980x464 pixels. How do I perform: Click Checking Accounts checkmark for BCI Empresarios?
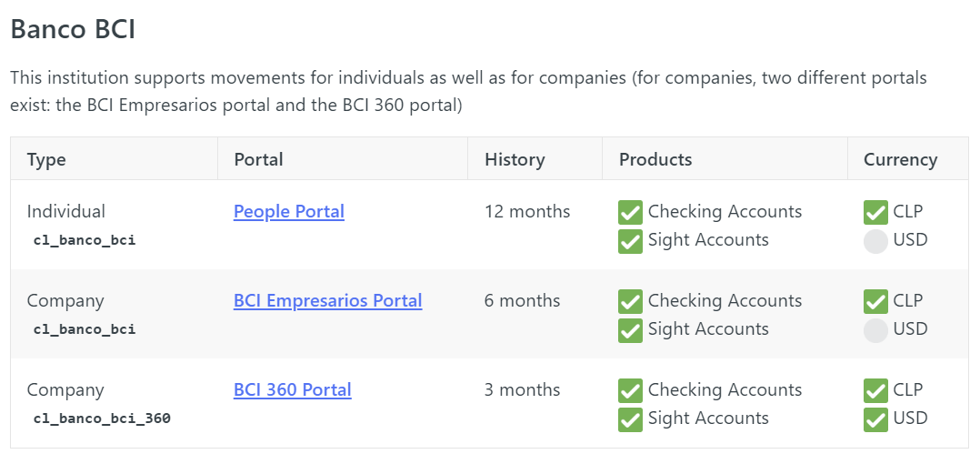pos(630,302)
